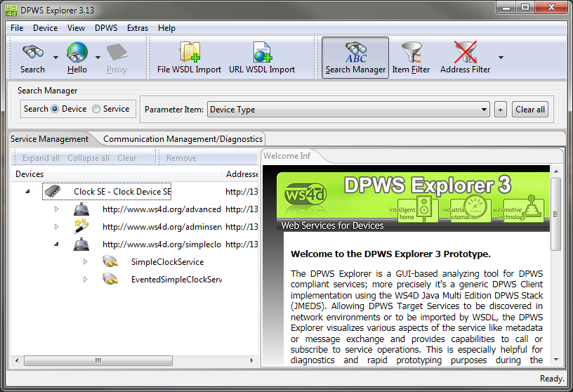This screenshot has width=573, height=392.
Task: Expand the EventedSimpleClockServ node
Action: pyautogui.click(x=85, y=279)
